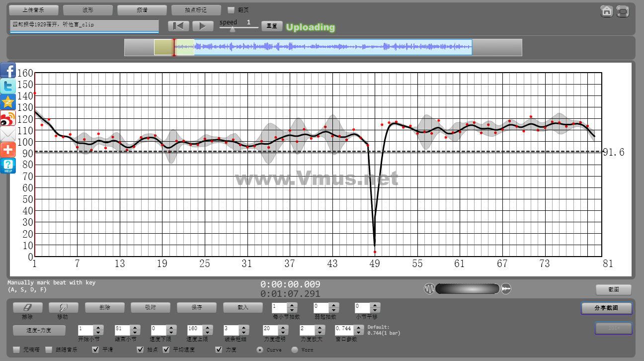Decrease 结束小节 with down arrow
This screenshot has width=644, height=361.
point(135,333)
